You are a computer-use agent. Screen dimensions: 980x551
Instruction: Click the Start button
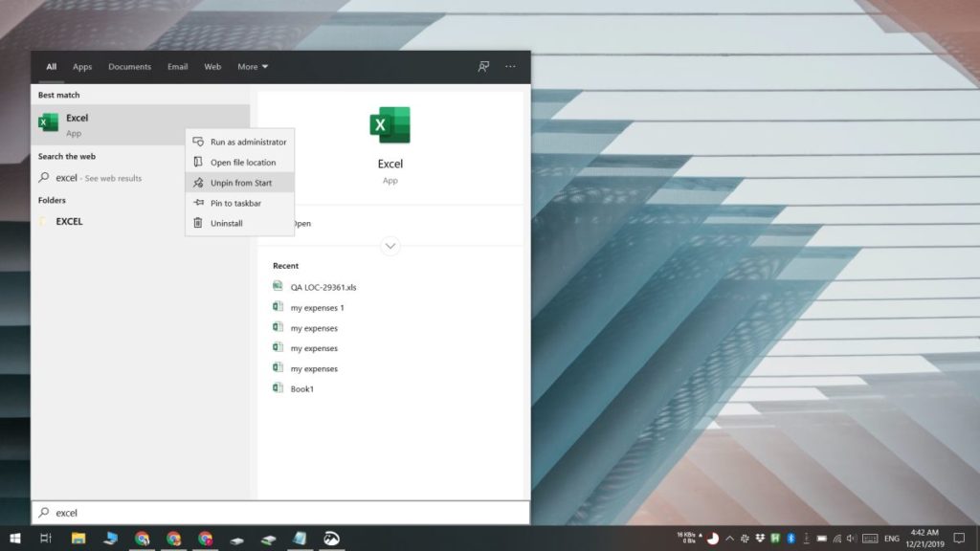tap(15, 538)
